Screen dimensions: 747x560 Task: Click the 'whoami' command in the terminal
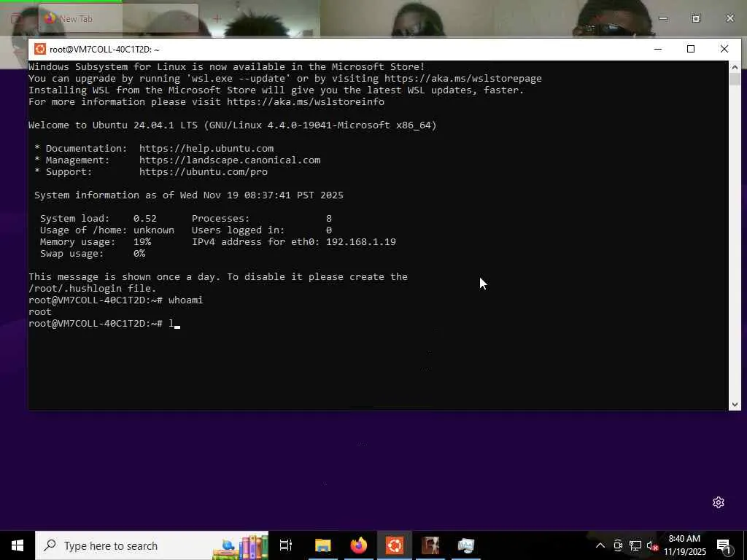click(x=185, y=300)
